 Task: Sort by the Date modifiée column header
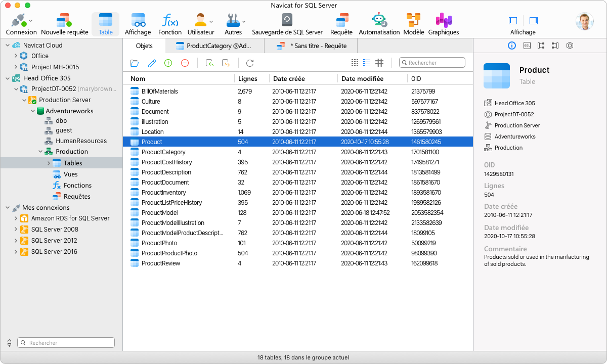coord(372,79)
